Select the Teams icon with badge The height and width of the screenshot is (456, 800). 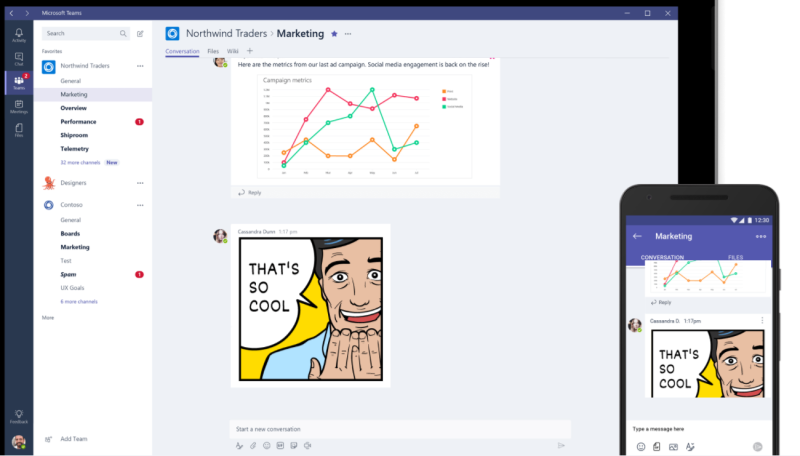[x=19, y=82]
